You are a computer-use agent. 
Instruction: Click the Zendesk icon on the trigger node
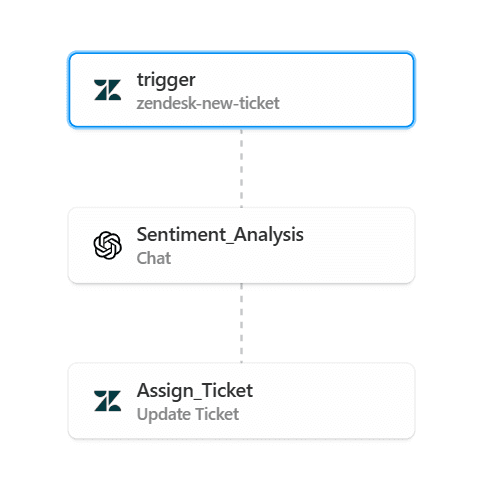click(x=107, y=90)
